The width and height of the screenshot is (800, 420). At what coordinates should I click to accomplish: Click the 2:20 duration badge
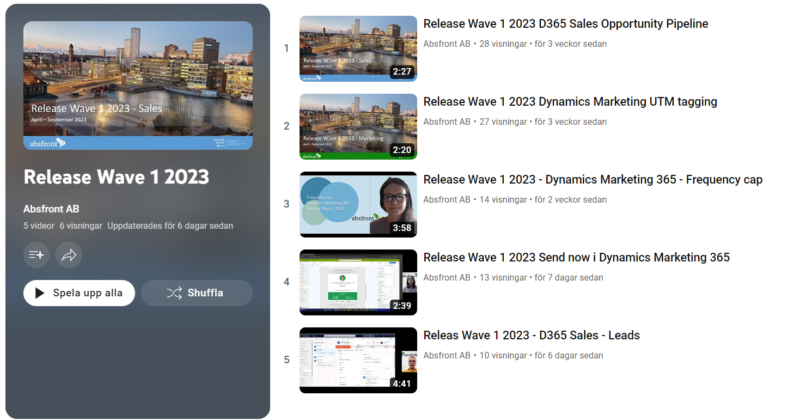point(402,150)
